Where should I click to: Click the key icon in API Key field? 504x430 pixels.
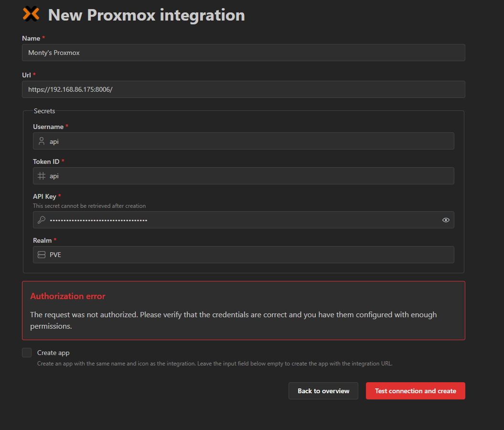tap(42, 220)
